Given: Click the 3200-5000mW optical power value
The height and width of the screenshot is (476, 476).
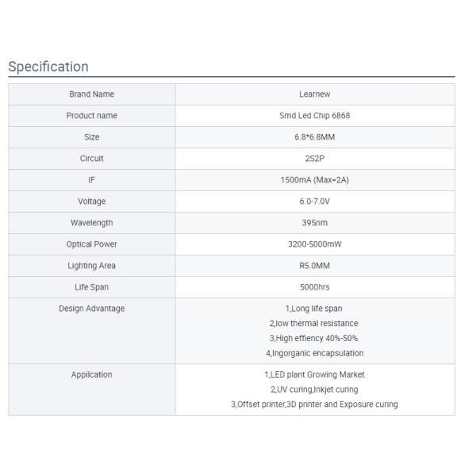Looking at the screenshot, I should [x=315, y=244].
